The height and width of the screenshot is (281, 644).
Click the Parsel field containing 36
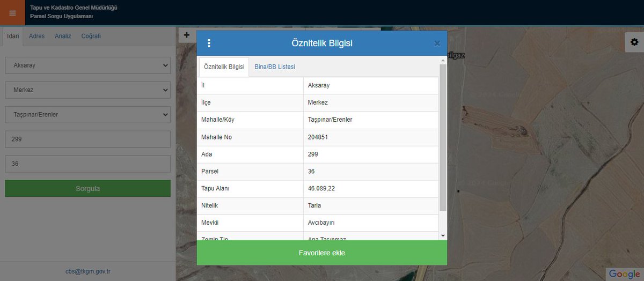(88, 164)
